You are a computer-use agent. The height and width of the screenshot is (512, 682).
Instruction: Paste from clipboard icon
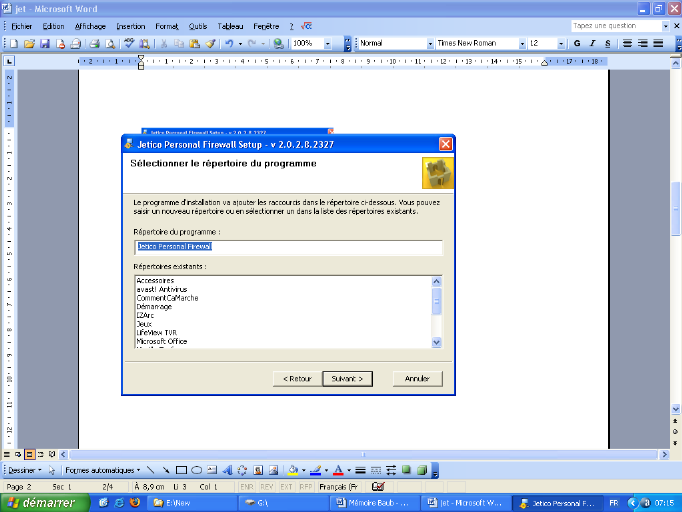(195, 44)
